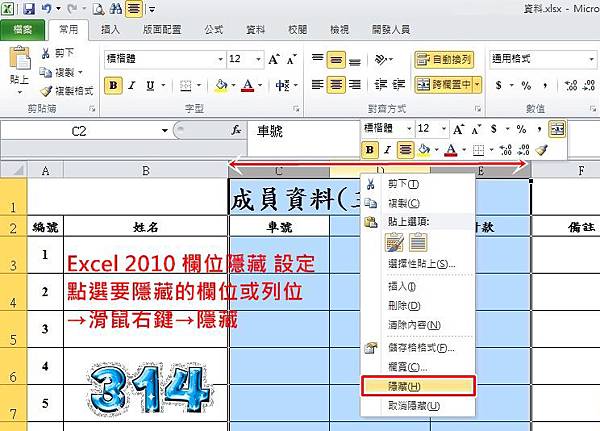
Task: Increase font size in ribbon
Action: pyautogui.click(x=274, y=59)
